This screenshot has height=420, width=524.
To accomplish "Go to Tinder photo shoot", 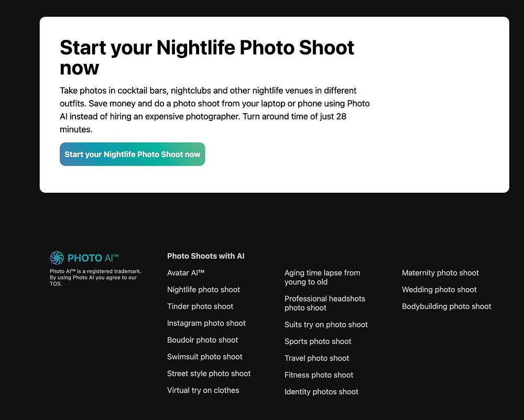I will 200,306.
